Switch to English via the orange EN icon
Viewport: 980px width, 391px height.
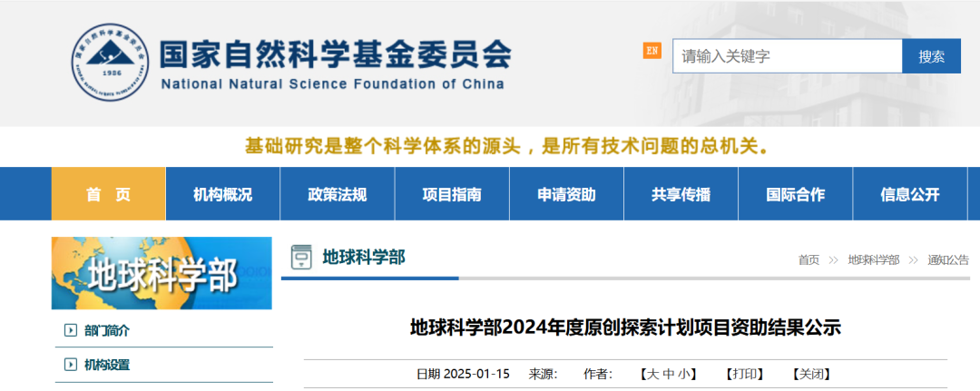click(x=652, y=51)
